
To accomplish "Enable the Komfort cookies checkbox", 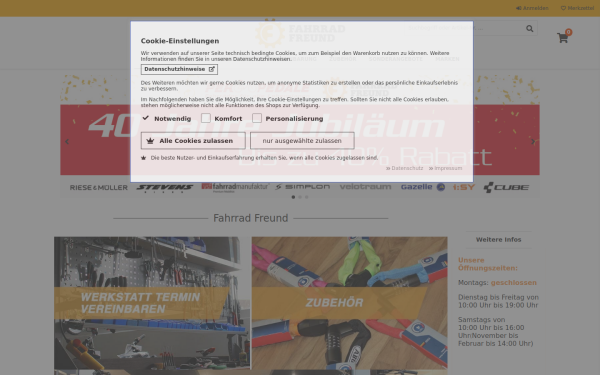I will [206, 118].
